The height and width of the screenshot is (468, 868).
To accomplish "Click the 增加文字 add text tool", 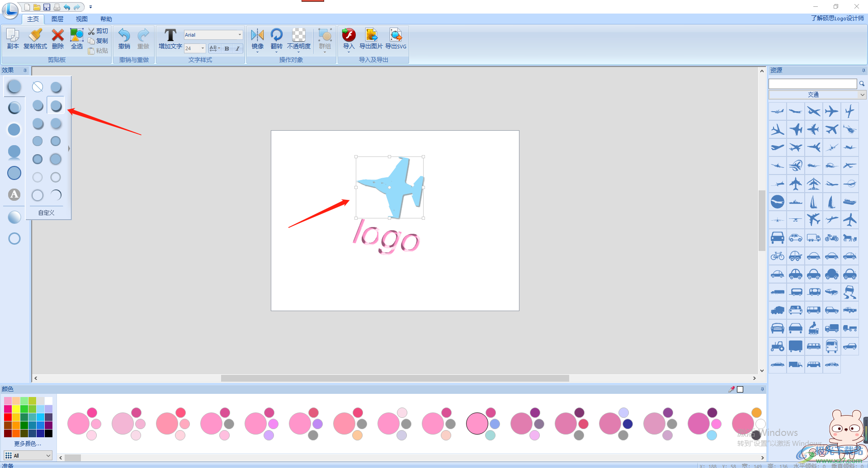I will tap(170, 38).
